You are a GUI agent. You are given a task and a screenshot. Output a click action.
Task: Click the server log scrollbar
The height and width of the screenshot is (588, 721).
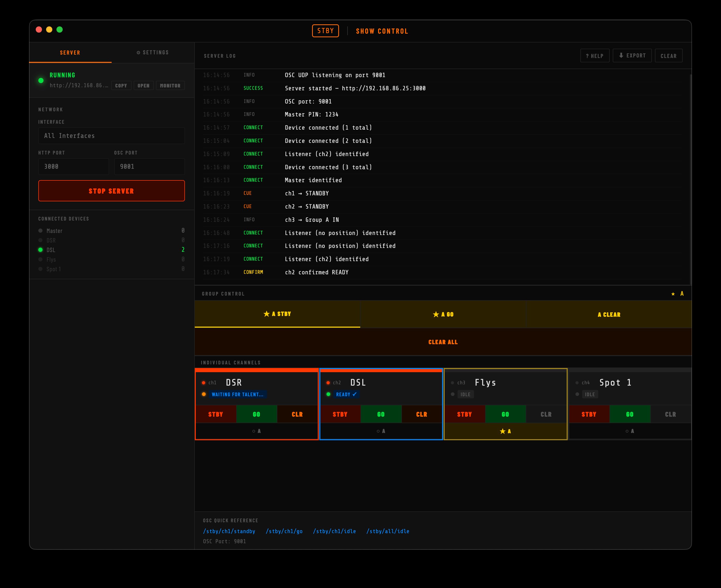click(x=690, y=180)
